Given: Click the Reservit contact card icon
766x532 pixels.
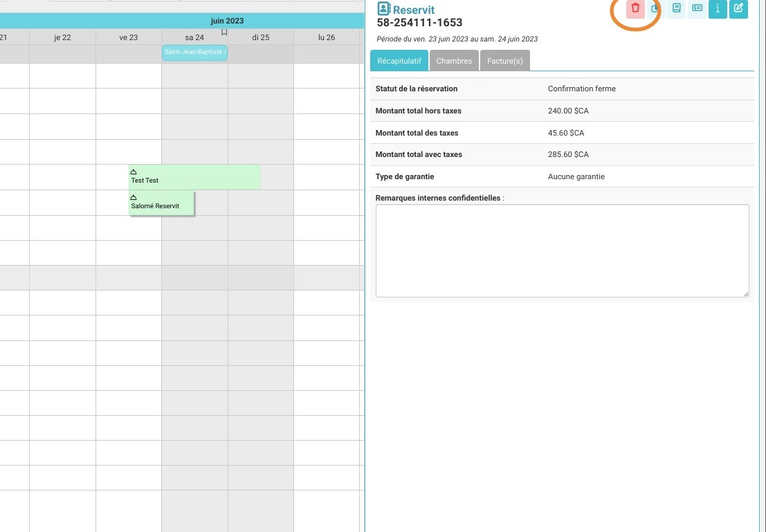Looking at the screenshot, I should [383, 9].
